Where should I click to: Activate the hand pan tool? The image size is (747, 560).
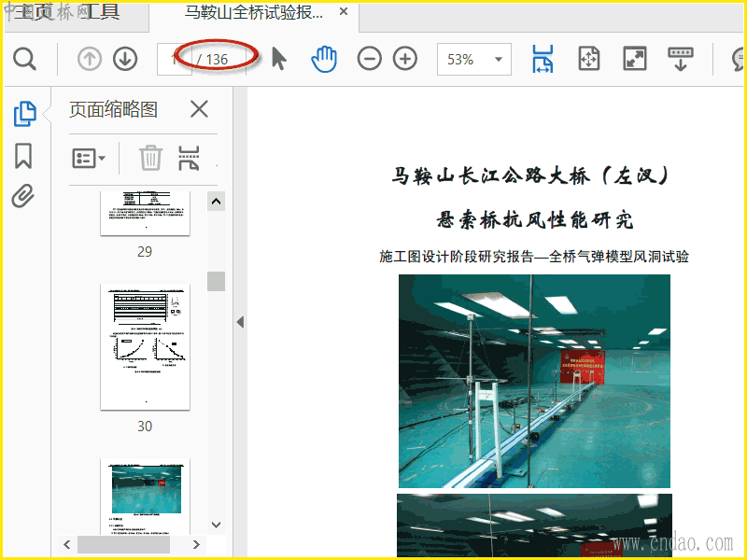[x=324, y=59]
